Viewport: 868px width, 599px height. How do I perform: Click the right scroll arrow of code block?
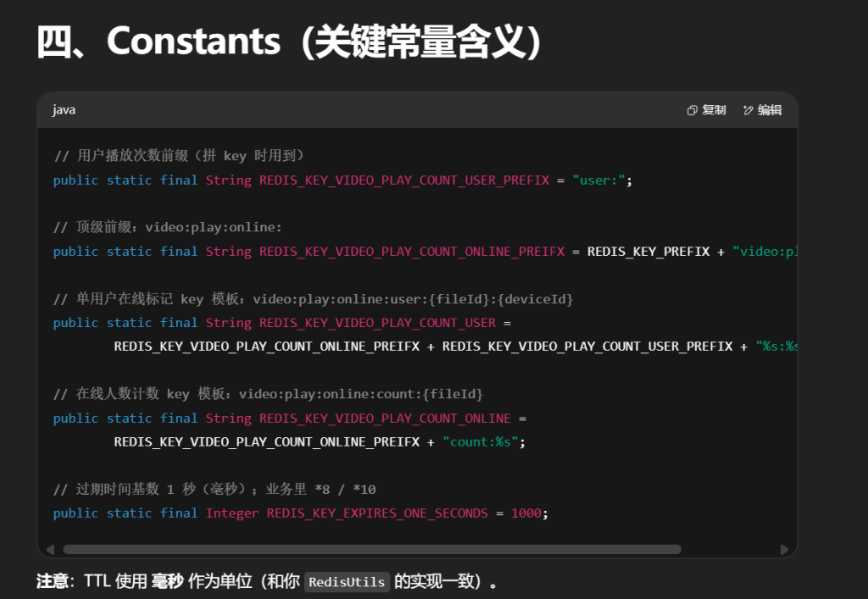[784, 549]
